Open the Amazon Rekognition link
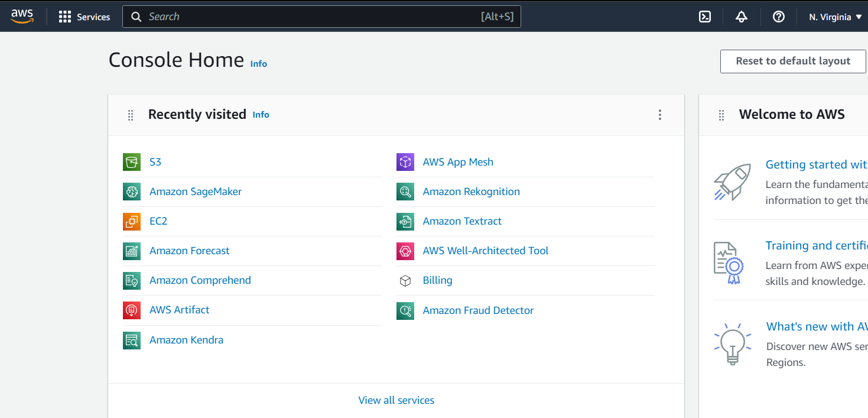The image size is (868, 418). (x=472, y=192)
